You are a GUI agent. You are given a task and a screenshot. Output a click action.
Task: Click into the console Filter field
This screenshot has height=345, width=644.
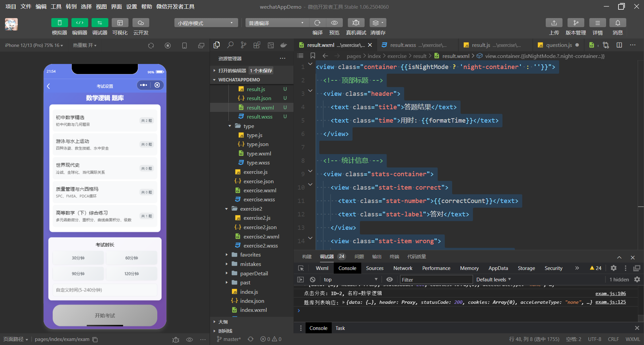tap(436, 279)
